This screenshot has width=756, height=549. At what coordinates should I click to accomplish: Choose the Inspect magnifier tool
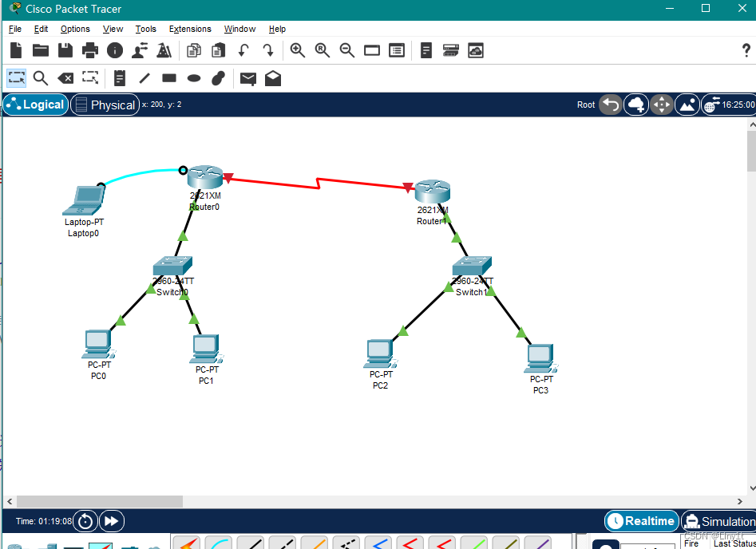41,77
